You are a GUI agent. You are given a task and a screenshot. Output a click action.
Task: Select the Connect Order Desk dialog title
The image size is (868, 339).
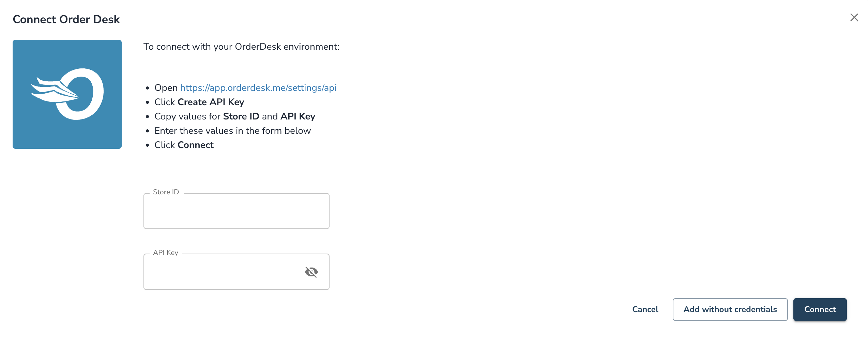(x=66, y=19)
